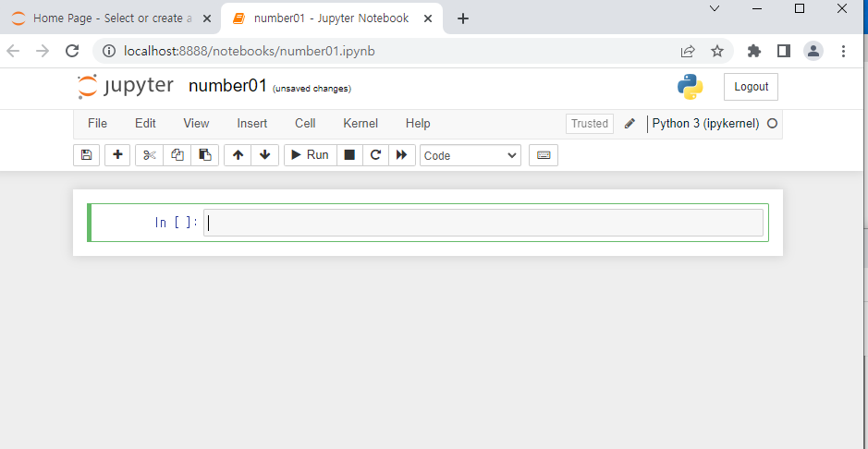Click the unsaved changes status text
Screen dimensions: 868x449
(x=312, y=89)
